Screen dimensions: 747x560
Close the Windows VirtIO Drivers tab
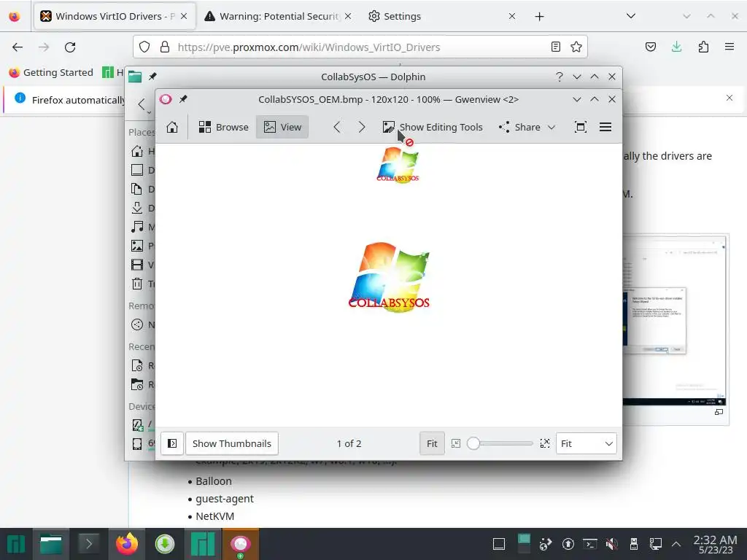(184, 16)
